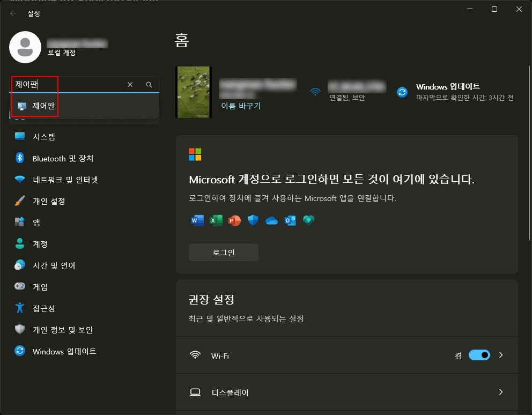
Task: Open the 게임 settings category
Action: point(84,287)
